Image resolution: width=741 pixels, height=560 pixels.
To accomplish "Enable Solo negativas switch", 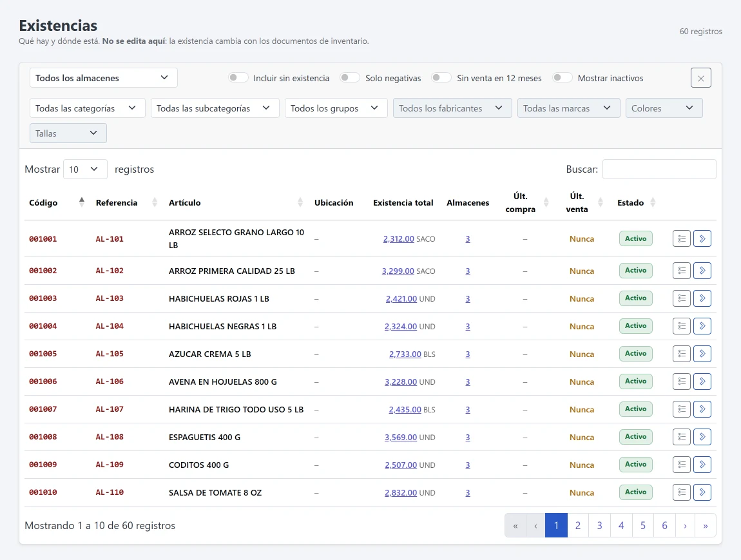I will pos(350,77).
